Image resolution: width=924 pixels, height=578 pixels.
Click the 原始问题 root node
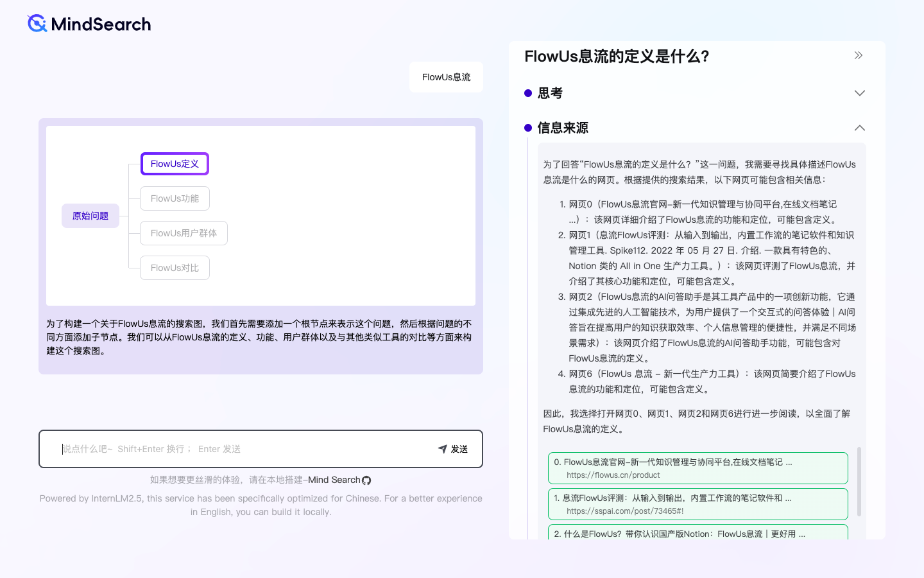tap(90, 216)
